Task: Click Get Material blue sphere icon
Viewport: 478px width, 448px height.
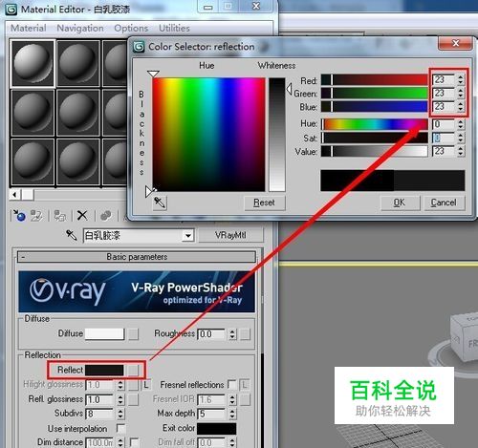Action: tap(19, 216)
